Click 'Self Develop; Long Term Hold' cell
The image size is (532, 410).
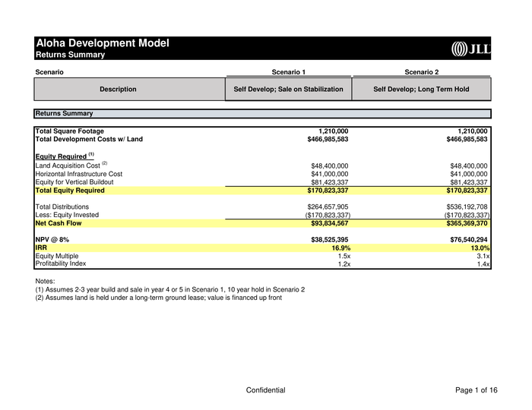(421, 89)
